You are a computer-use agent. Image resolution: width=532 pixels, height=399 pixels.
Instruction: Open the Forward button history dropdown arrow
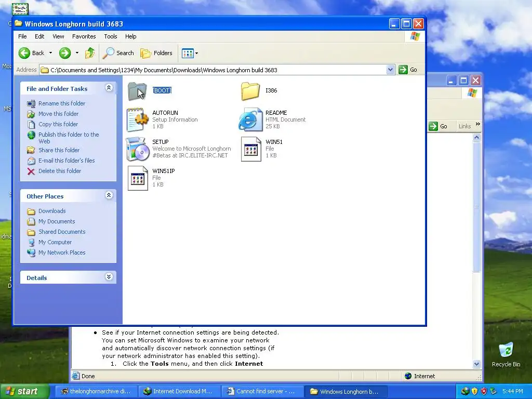pos(77,53)
